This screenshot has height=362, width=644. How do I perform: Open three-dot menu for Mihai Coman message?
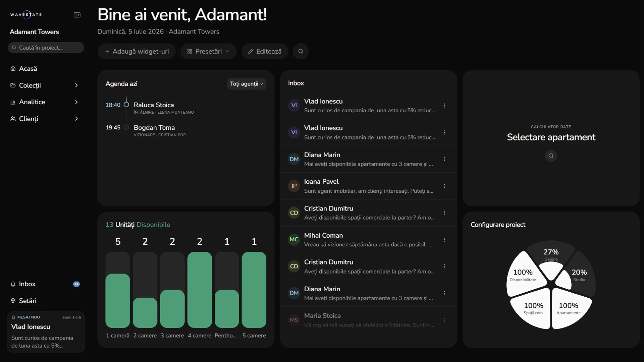(444, 240)
